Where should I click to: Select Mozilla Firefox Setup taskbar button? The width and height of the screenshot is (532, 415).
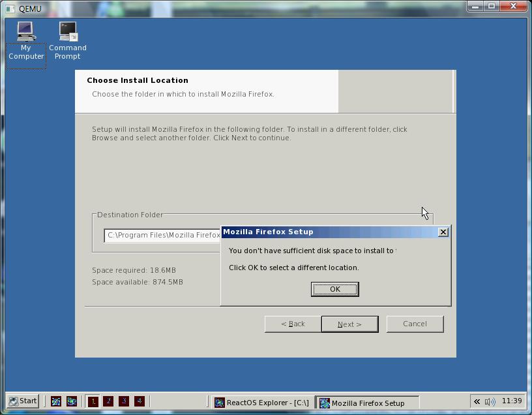tap(367, 403)
